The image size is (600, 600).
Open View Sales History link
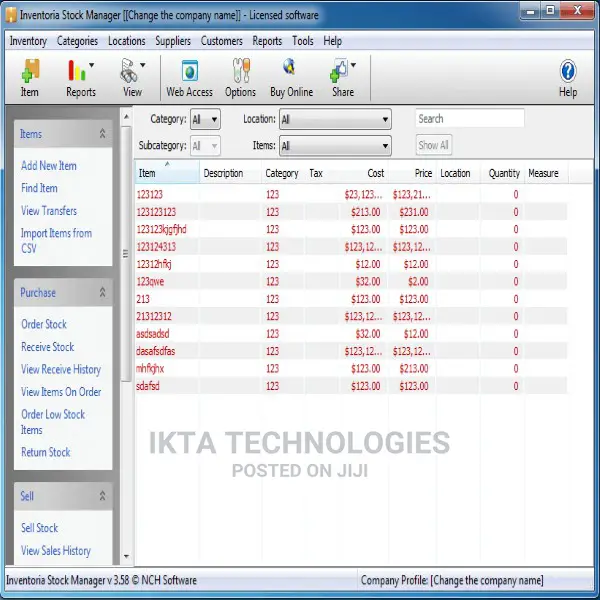(x=56, y=550)
